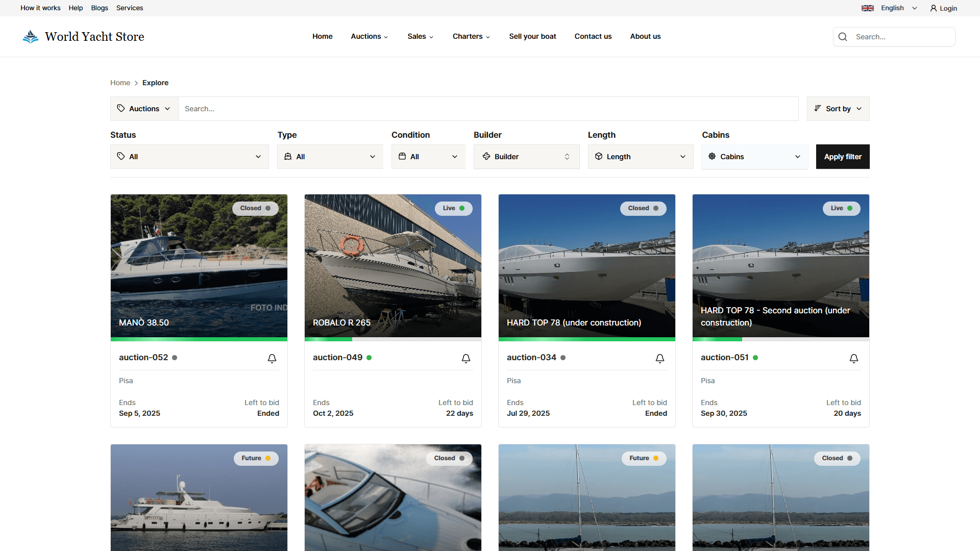The height and width of the screenshot is (551, 980).
Task: Click the helm icon in Cabins dropdown
Action: pyautogui.click(x=712, y=156)
